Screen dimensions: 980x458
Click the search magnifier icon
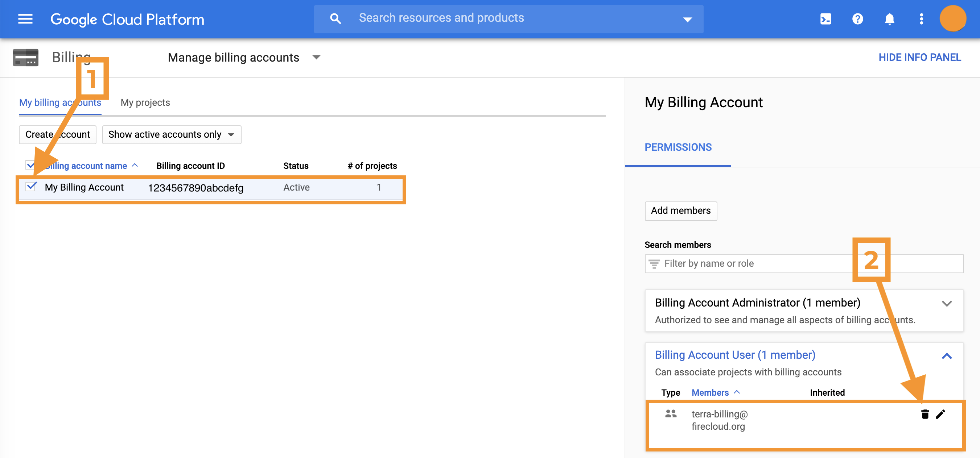coord(335,18)
